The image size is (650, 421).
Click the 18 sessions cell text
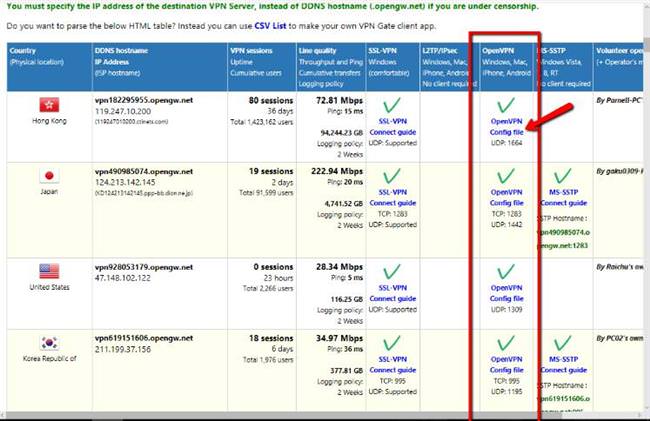tap(271, 338)
